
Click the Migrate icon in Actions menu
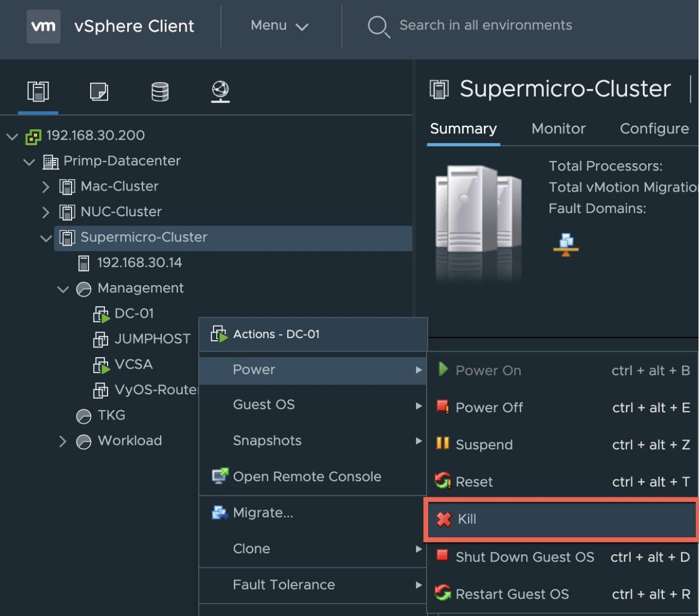220,512
